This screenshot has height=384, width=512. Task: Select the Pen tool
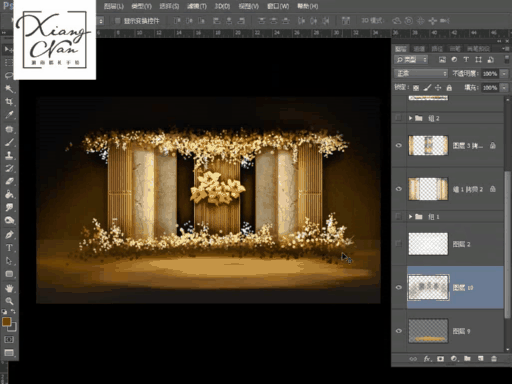[x=9, y=234]
